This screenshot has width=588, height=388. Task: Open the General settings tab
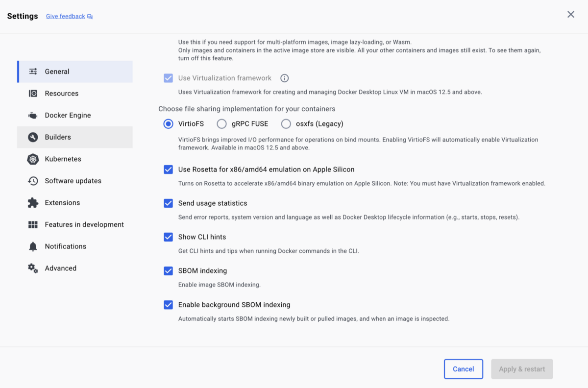pyautogui.click(x=75, y=72)
